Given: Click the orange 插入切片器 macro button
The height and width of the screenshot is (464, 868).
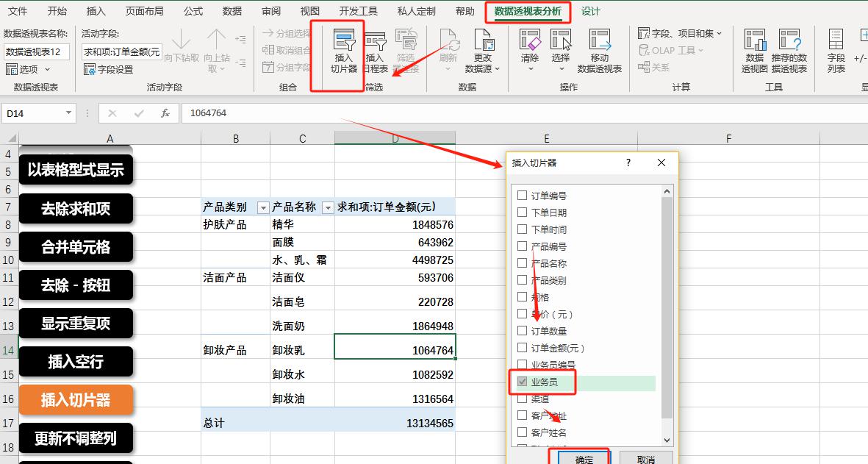Looking at the screenshot, I should click(76, 400).
